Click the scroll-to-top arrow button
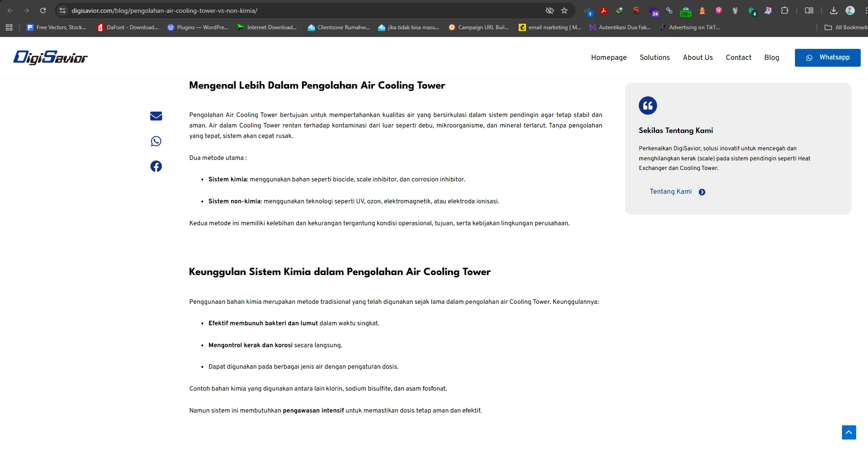 (x=849, y=432)
